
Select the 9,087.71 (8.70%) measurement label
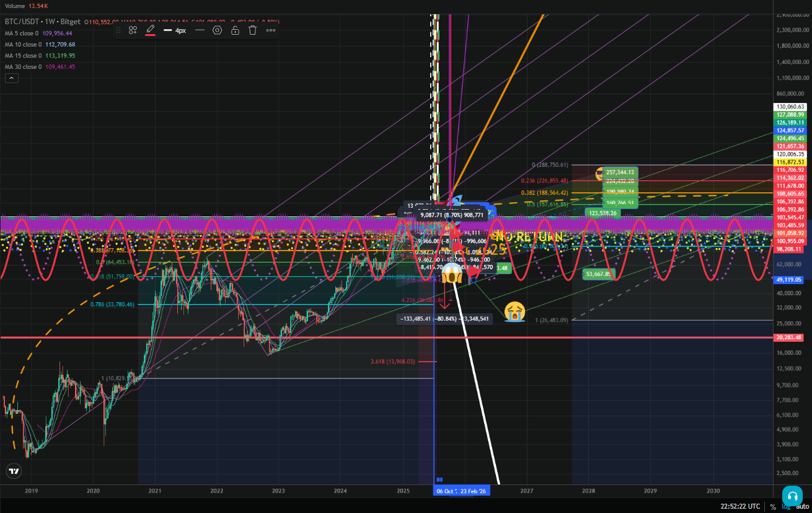[x=452, y=215]
